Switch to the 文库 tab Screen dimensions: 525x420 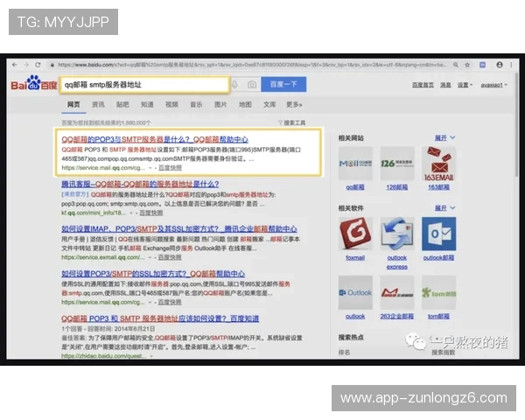point(269,104)
